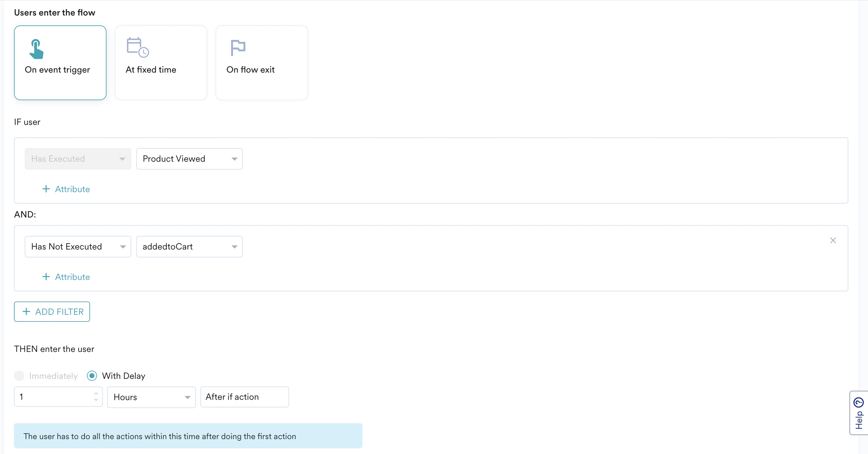The image size is (868, 454).
Task: Click plus icon beside first Attribute link
Action: point(46,189)
